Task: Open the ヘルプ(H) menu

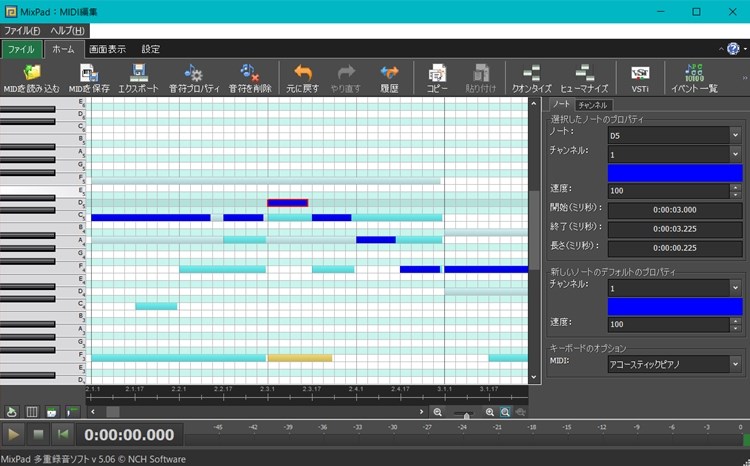Action: point(67,31)
